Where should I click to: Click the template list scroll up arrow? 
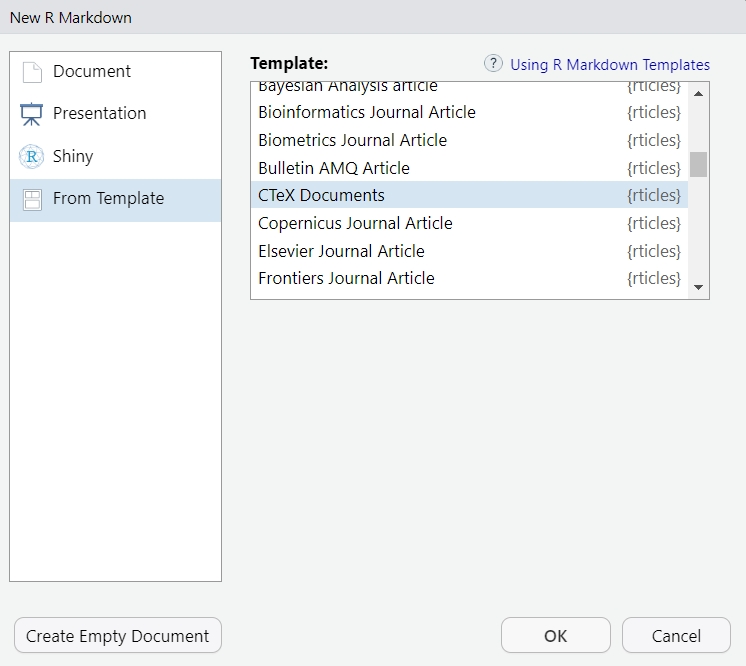698,94
